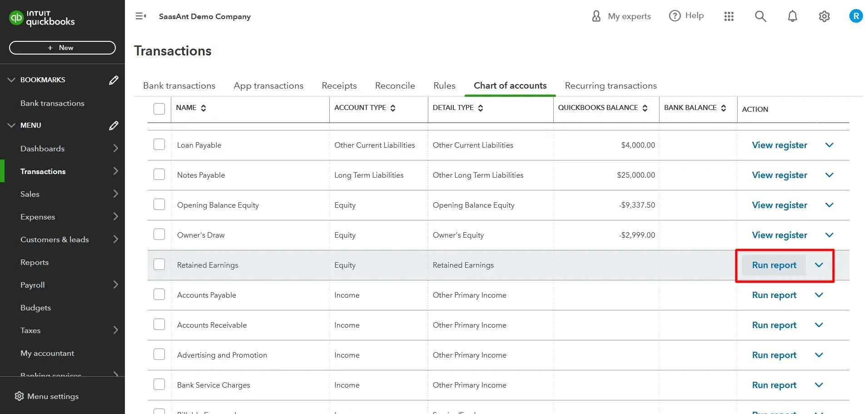This screenshot has height=414, width=868.
Task: Open action dropdown for Accounts Payable
Action: (819, 295)
